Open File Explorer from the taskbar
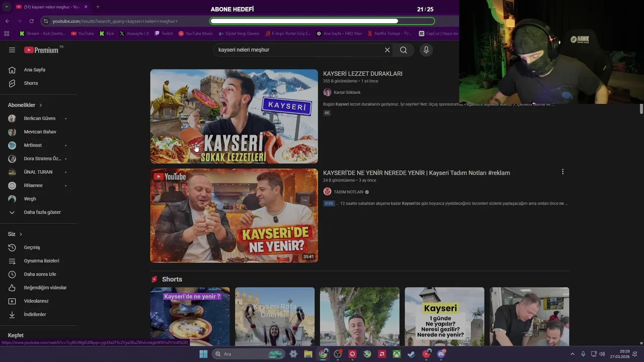The width and height of the screenshot is (644, 362). pos(308,354)
